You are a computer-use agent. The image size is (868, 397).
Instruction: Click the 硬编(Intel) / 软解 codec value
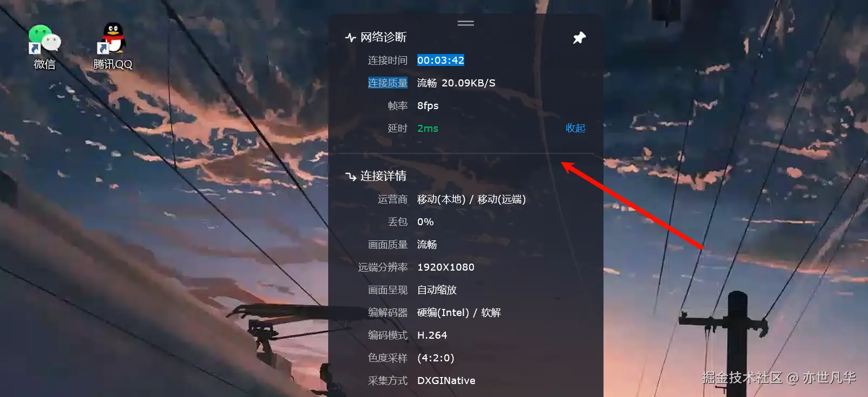pyautogui.click(x=459, y=312)
